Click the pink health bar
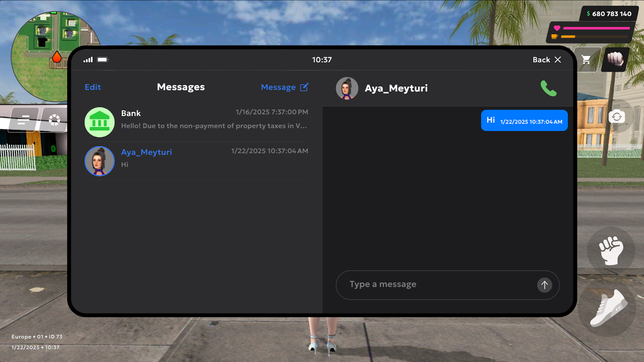Viewport: 644px width, 362px height. click(x=597, y=28)
